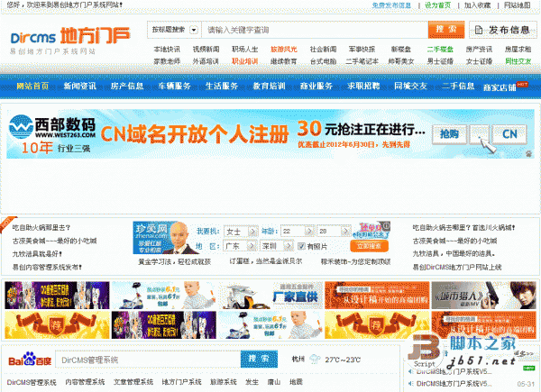
Task: Click the paw icon on the banner
Action: coord(528,153)
